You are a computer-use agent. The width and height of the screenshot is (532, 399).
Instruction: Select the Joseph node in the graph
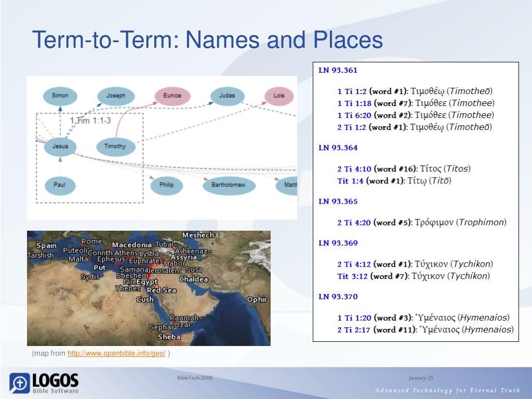pyautogui.click(x=116, y=96)
